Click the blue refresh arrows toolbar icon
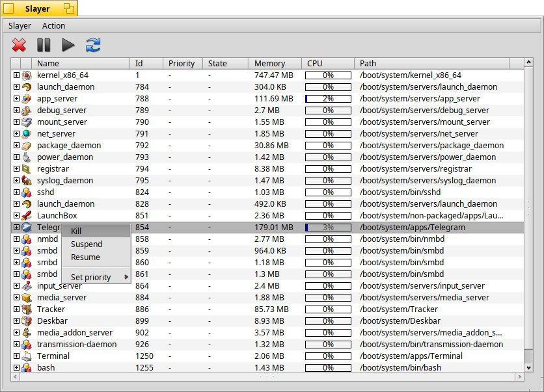This screenshot has height=392, width=544. pyautogui.click(x=93, y=45)
